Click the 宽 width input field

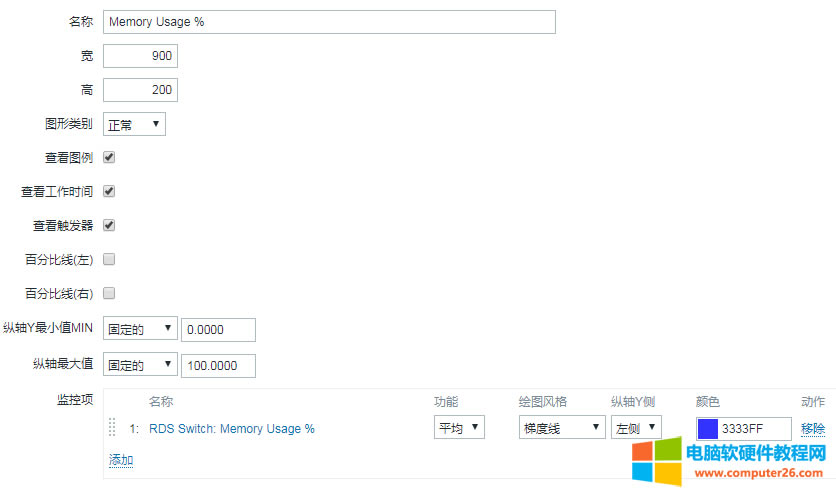point(140,56)
